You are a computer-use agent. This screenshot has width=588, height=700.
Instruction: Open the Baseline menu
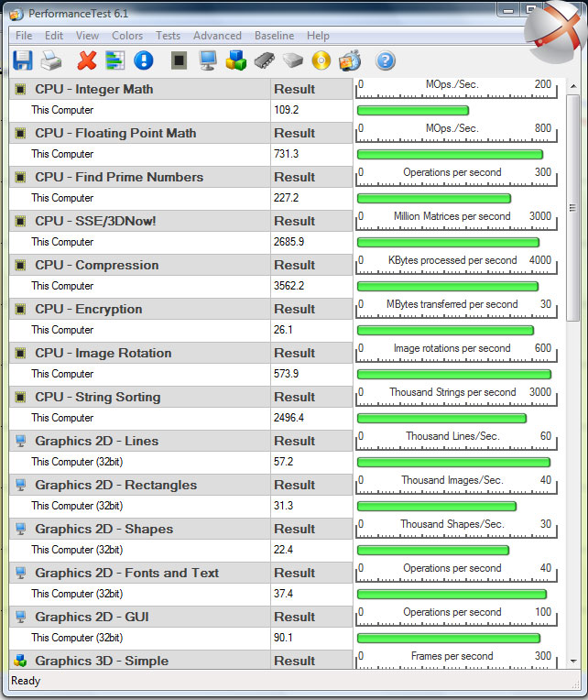275,36
